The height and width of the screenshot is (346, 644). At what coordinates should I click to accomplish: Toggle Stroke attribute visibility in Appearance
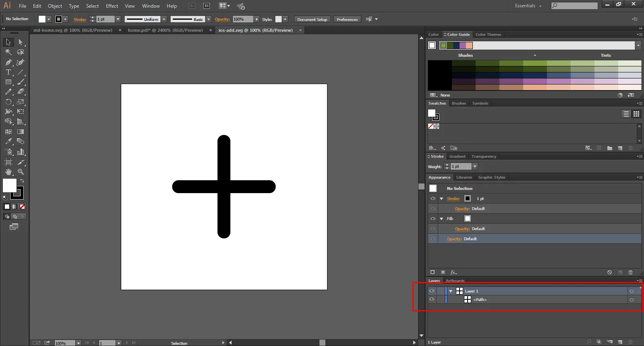coord(433,199)
